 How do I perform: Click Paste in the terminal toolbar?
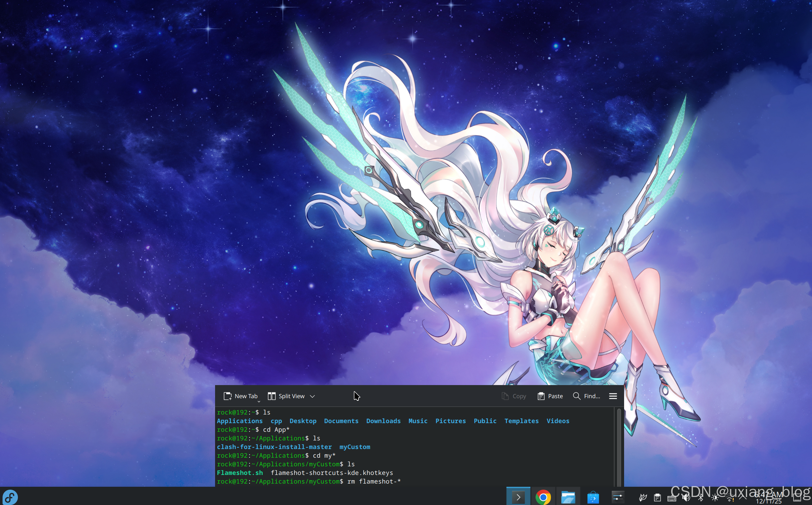pos(550,396)
